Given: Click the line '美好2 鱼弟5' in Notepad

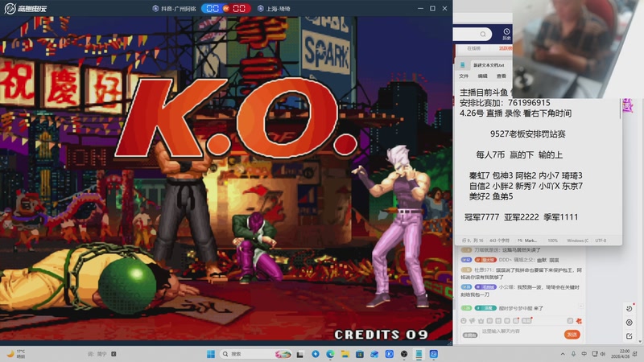Looking at the screenshot, I should pos(491,196).
